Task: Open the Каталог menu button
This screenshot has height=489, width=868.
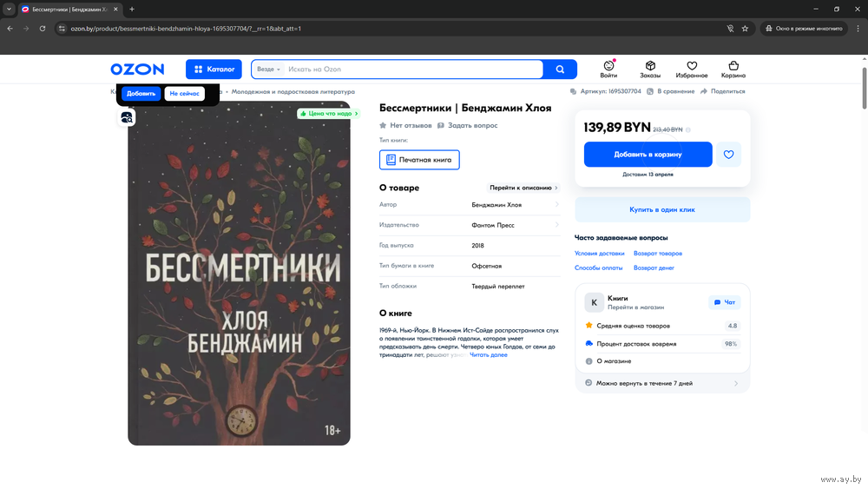Action: pos(214,69)
